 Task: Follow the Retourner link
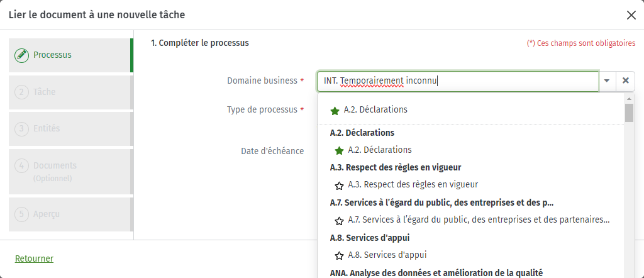34,259
